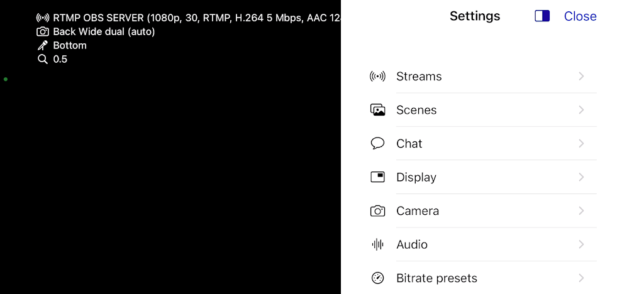Expand Chat using its chevron
Screen dimensions: 644x294
581,144
